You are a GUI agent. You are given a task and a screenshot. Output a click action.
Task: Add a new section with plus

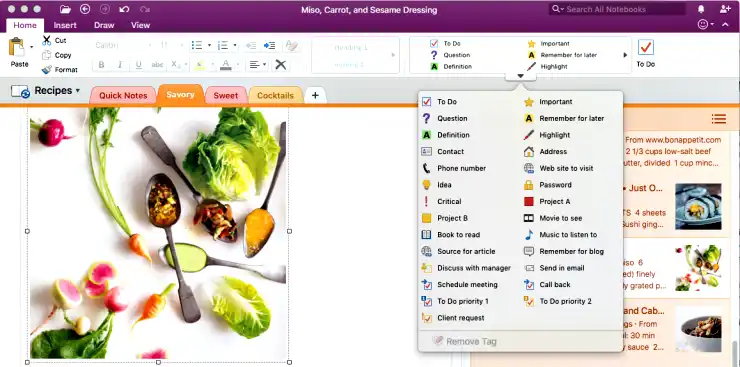315,95
